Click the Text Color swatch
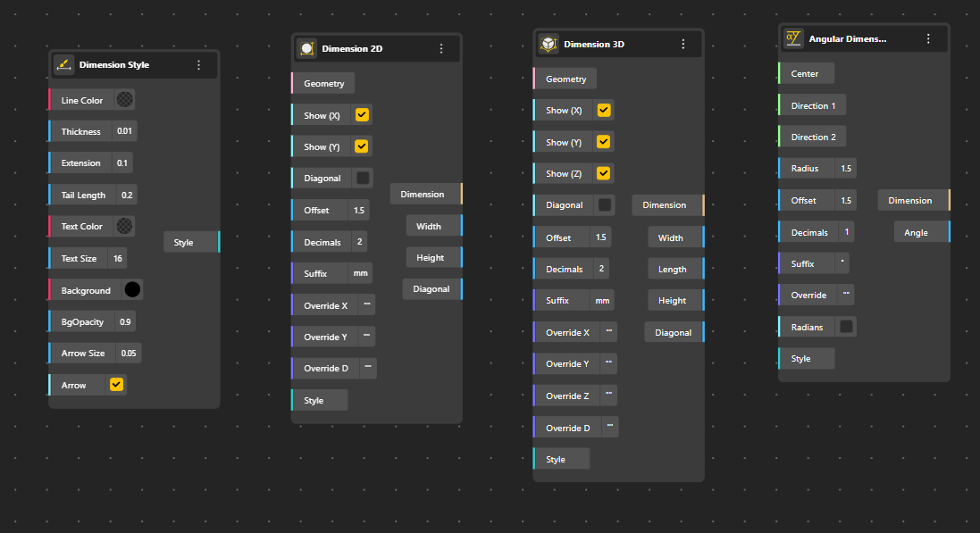The height and width of the screenshot is (533, 980). click(x=125, y=226)
